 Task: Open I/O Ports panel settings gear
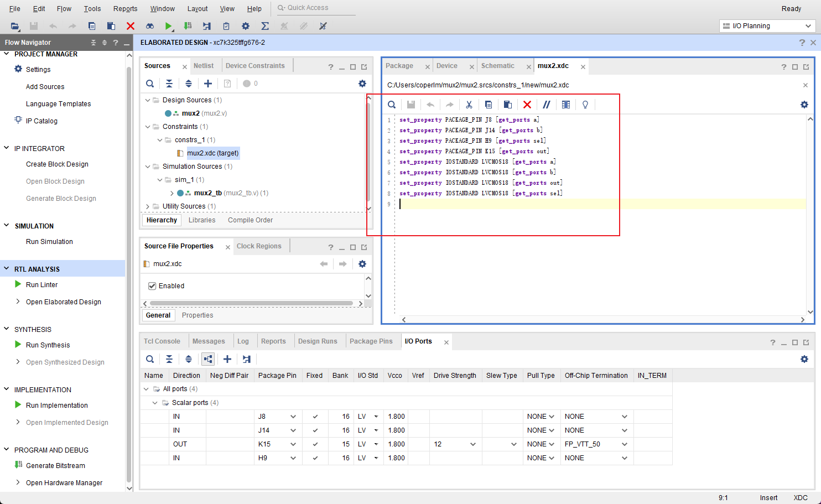[804, 359]
